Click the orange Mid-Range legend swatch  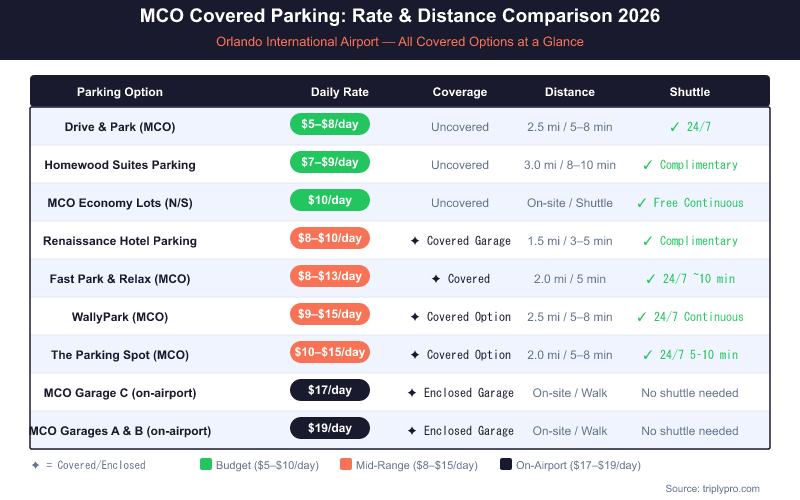click(x=345, y=464)
